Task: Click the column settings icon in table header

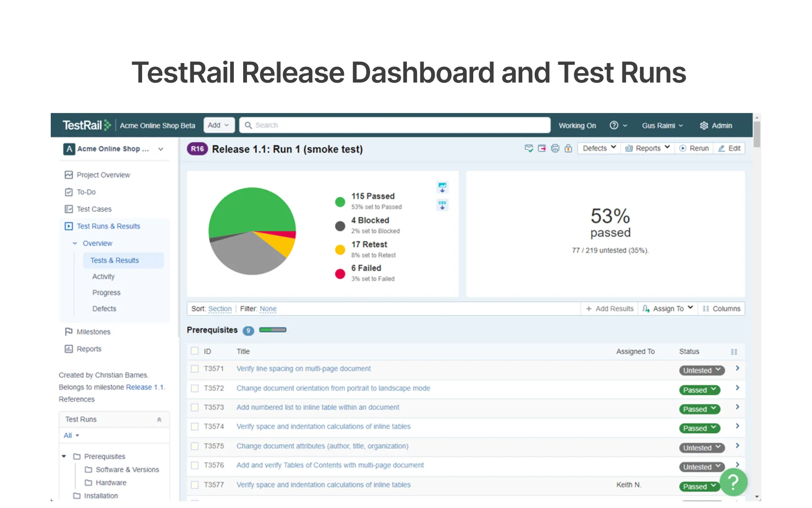Action: (734, 352)
